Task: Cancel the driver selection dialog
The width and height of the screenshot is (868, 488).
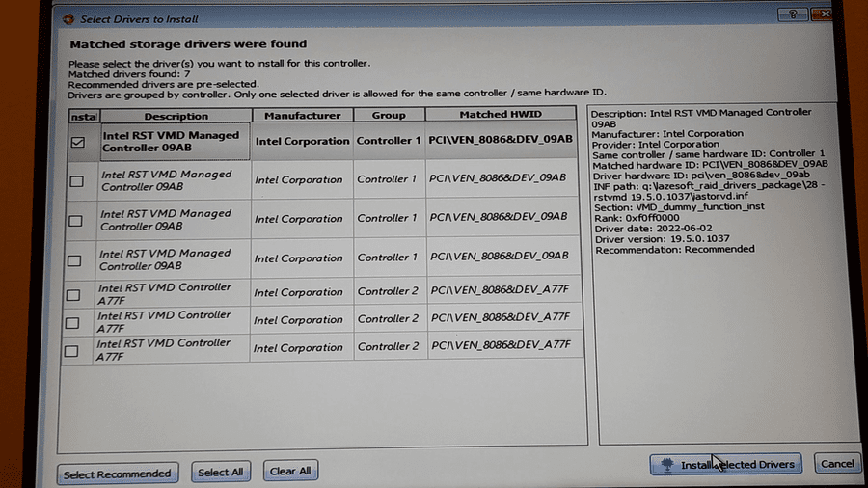Action: pyautogui.click(x=837, y=463)
